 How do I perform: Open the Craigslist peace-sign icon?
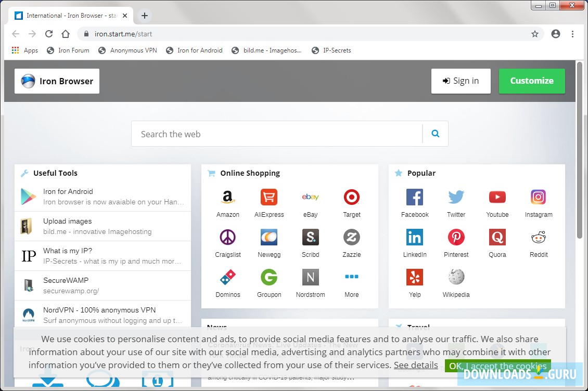click(x=227, y=237)
